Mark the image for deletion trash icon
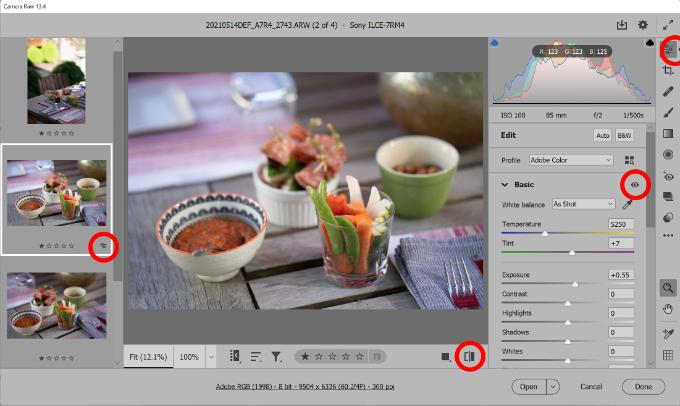 coord(377,357)
